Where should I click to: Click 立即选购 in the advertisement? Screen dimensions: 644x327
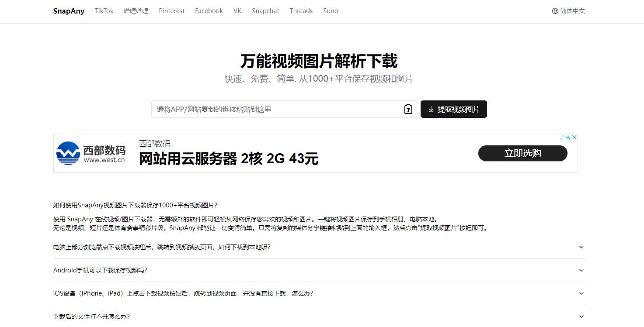point(522,153)
